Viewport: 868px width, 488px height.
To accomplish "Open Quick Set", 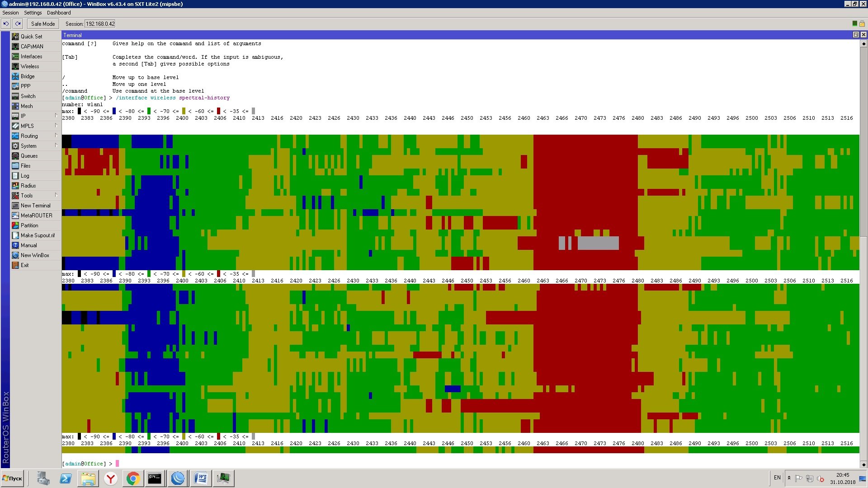I will (x=31, y=37).
